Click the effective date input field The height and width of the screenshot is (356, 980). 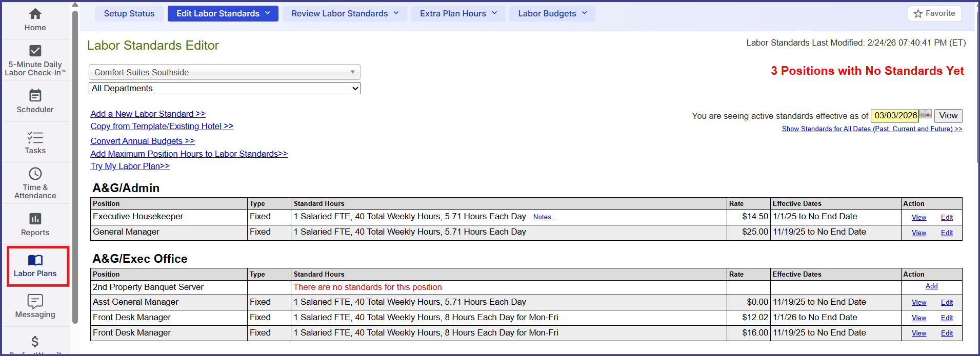[x=895, y=116]
